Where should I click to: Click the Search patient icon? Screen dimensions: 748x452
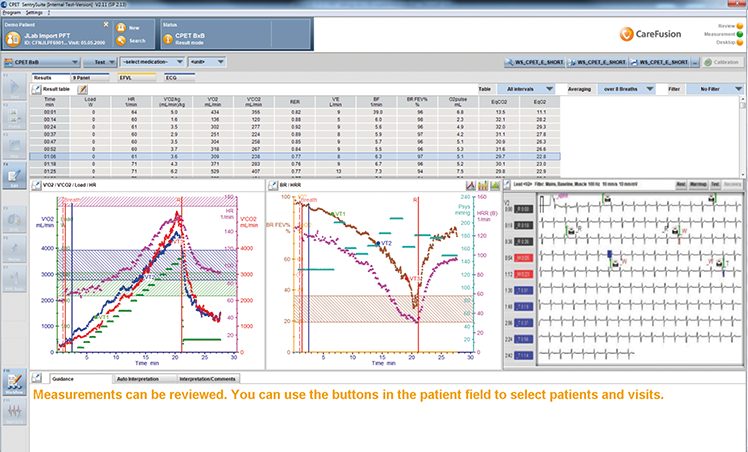(121, 41)
